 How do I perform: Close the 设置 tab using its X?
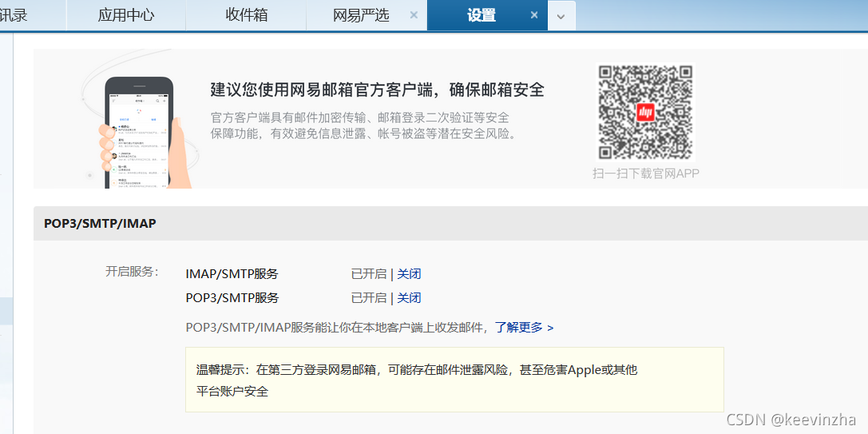(x=534, y=15)
